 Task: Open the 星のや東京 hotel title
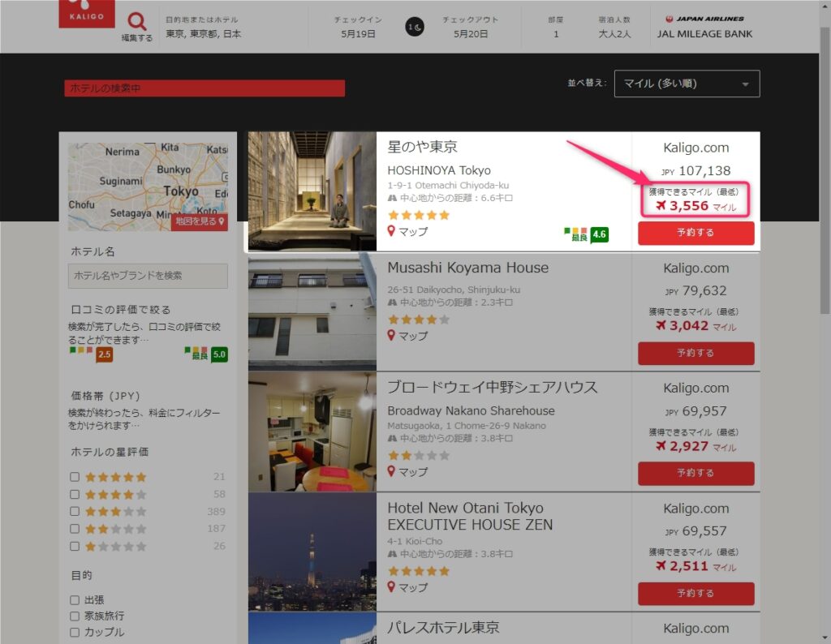pyautogui.click(x=422, y=147)
